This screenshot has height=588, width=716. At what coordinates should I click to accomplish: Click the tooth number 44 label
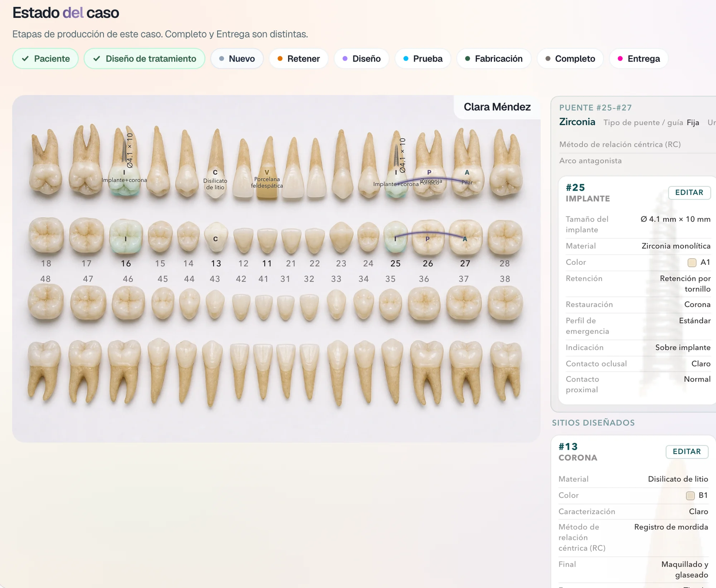tap(189, 279)
